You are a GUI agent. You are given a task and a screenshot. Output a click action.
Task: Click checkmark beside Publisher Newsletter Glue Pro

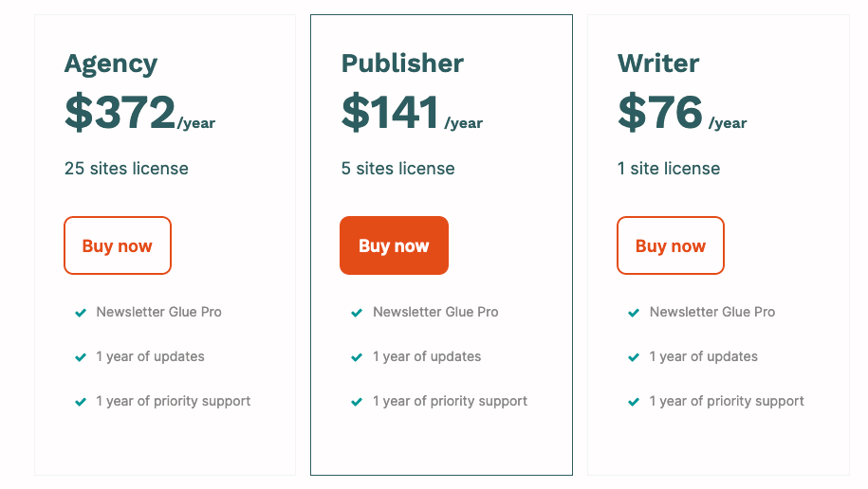(x=357, y=313)
